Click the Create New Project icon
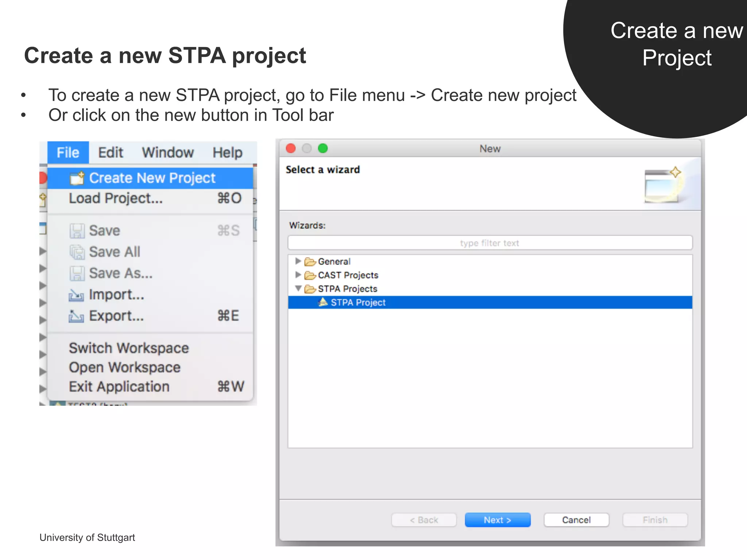The width and height of the screenshot is (747, 560). tap(77, 178)
